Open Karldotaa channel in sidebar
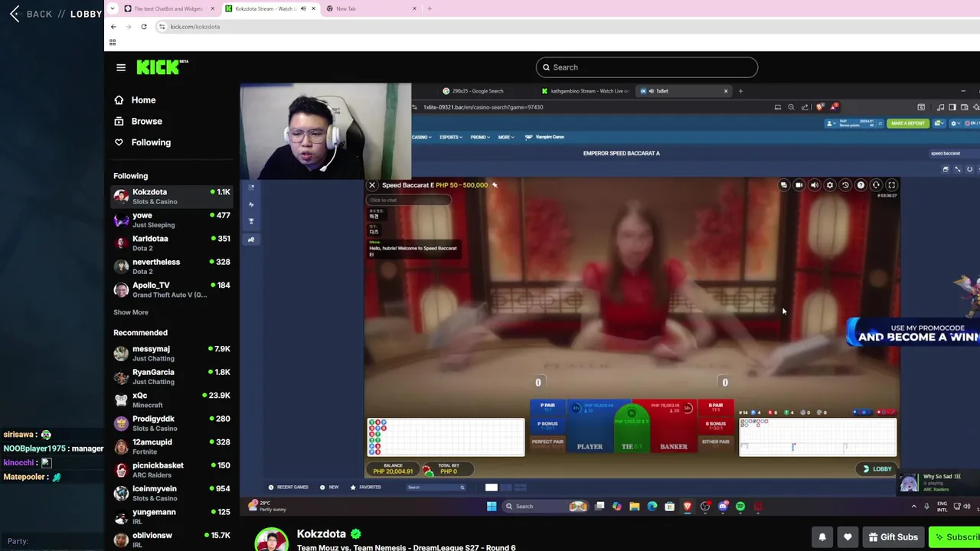 (172, 243)
